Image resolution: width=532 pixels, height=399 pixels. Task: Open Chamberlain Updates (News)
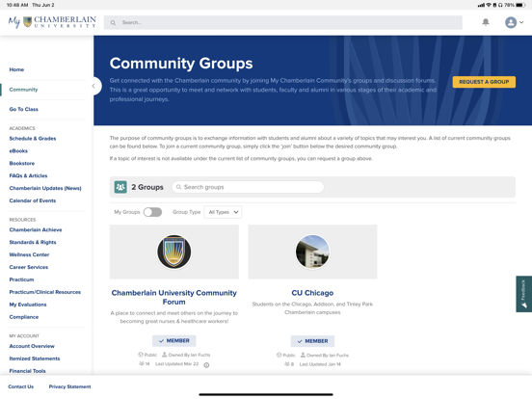point(45,188)
